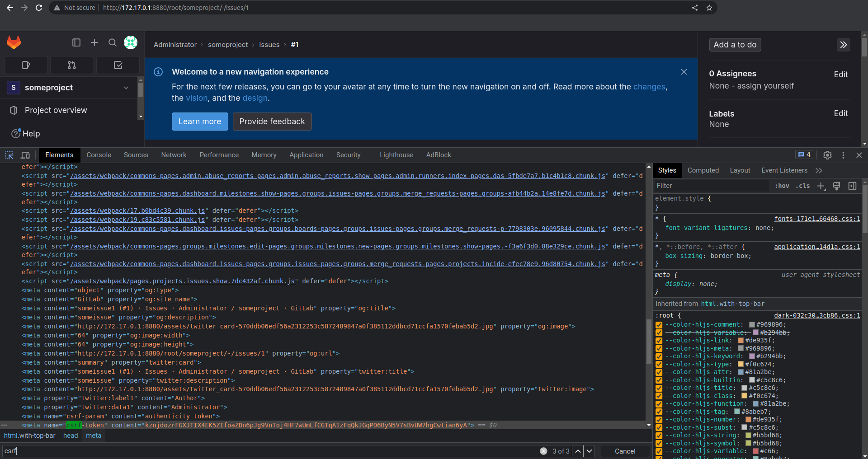Switch to the Network tab
Viewport: 868px width, 459px height.
point(174,155)
